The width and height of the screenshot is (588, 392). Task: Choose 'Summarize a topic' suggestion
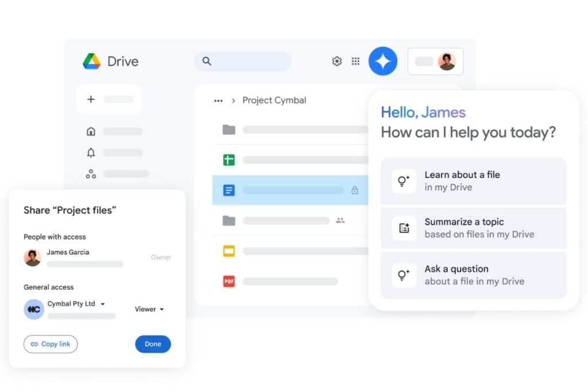[x=473, y=228]
